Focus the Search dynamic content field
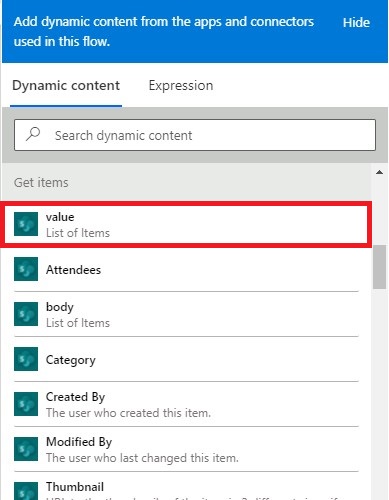The image size is (389, 500). click(195, 135)
